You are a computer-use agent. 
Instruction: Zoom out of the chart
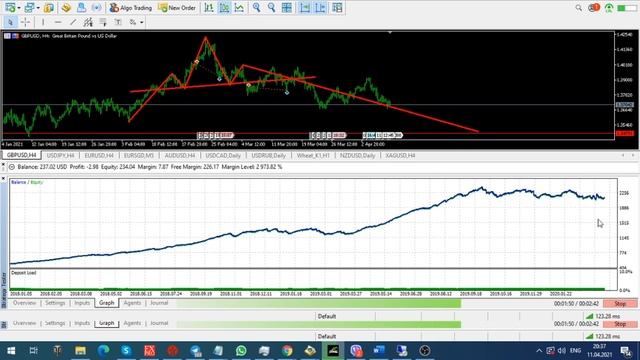pyautogui.click(x=271, y=7)
